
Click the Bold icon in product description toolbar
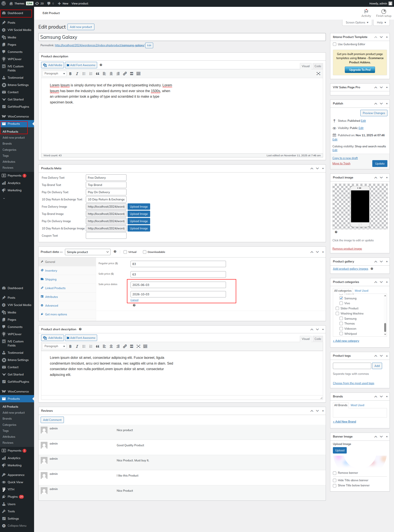[x=70, y=74]
